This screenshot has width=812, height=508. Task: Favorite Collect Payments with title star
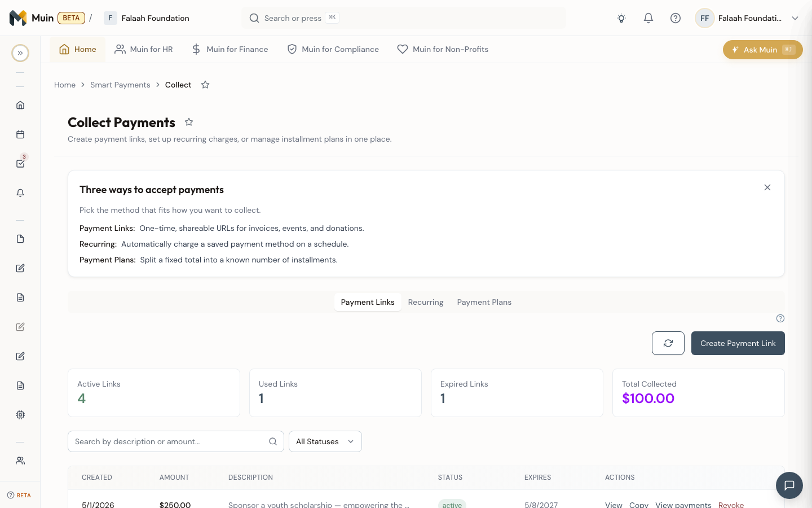pos(189,122)
